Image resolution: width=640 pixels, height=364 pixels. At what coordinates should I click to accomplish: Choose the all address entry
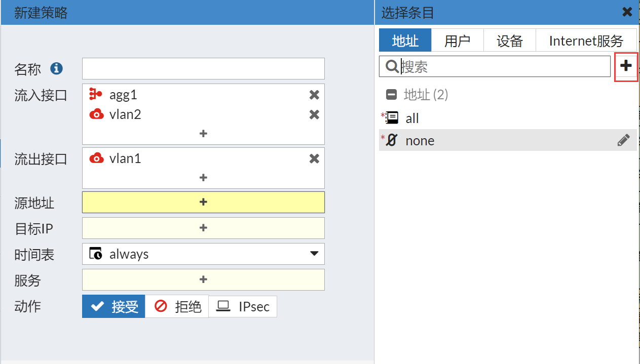pos(412,118)
